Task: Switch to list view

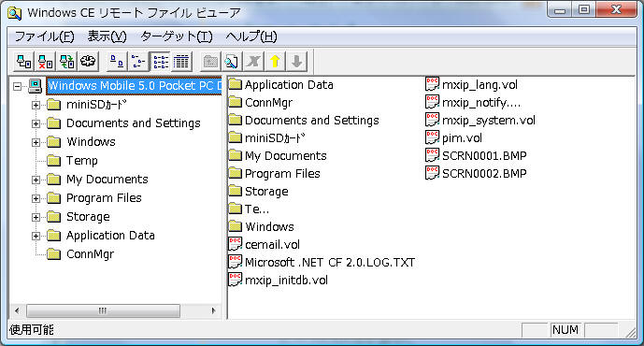Action: coord(160,62)
